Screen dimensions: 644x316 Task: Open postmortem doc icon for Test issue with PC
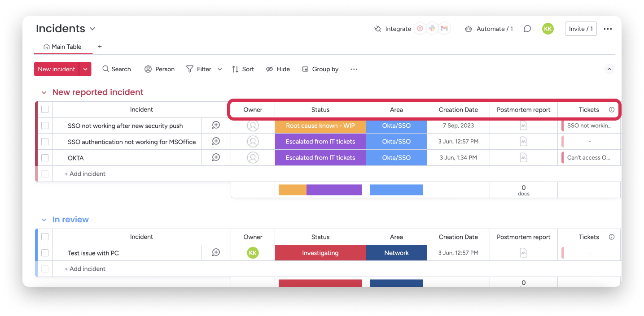coord(524,253)
